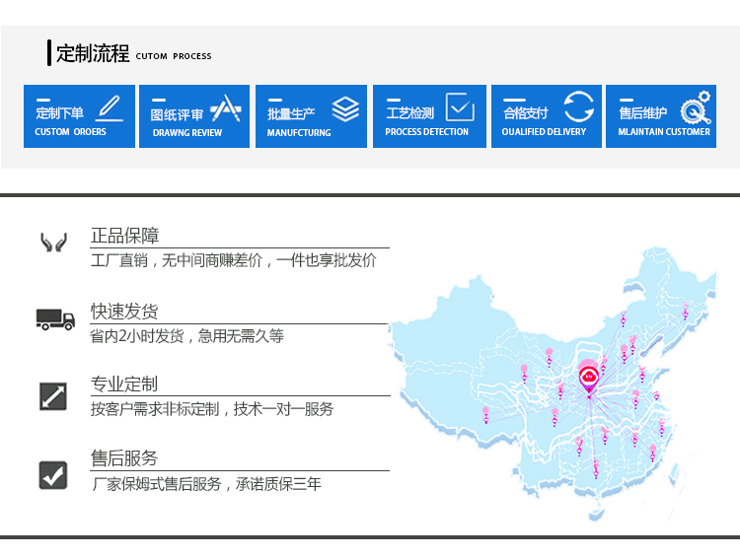
Task: Click the large central map location pin
Action: pyautogui.click(x=589, y=379)
